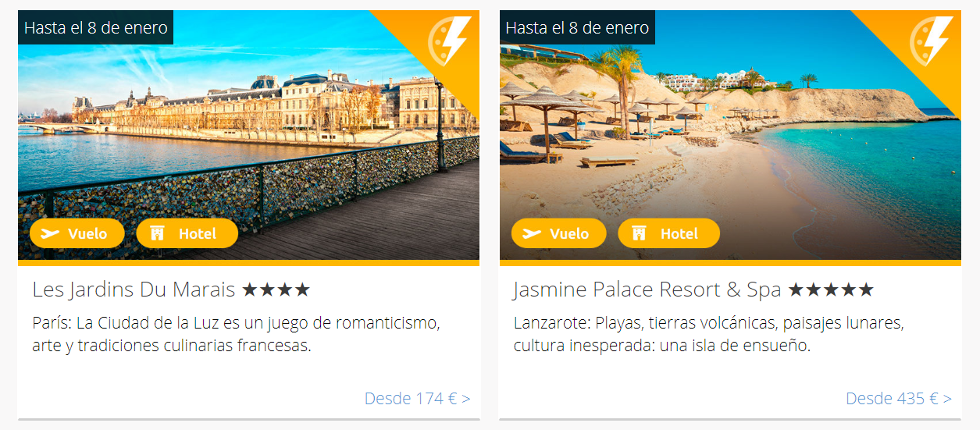Screen dimensions: 980x430
Task: Click the four-star rating of Les Jardins Du Marais
Action: [x=276, y=290]
